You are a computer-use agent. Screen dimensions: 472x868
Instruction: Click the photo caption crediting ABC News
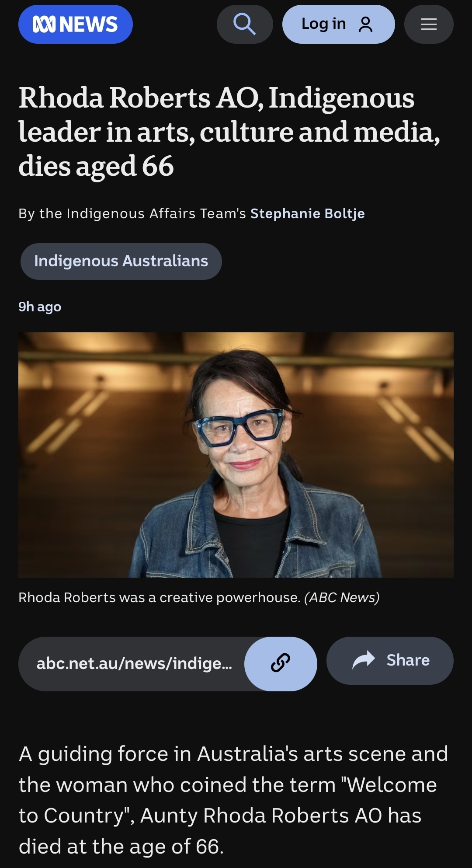[x=199, y=597]
